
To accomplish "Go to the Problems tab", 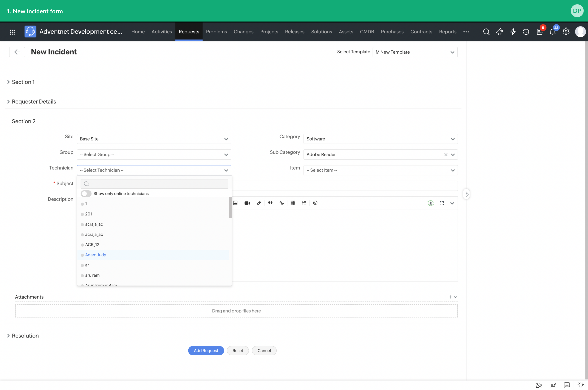I will [x=216, y=32].
